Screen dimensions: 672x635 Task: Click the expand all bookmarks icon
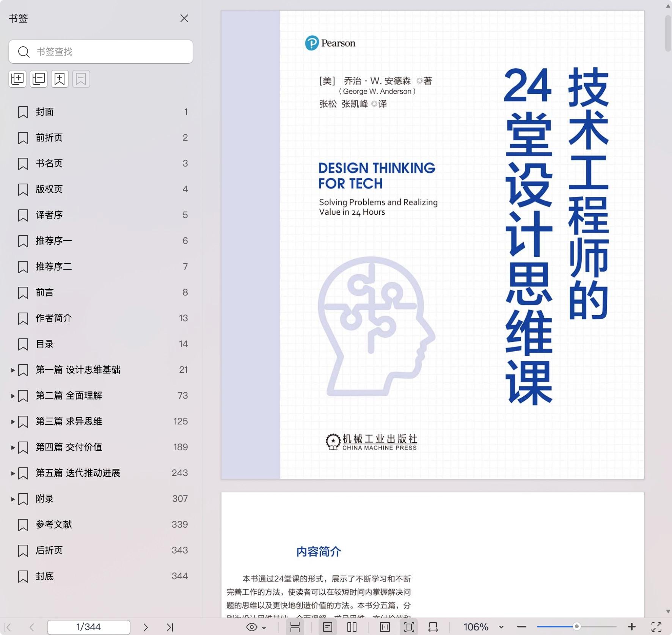[x=17, y=79]
